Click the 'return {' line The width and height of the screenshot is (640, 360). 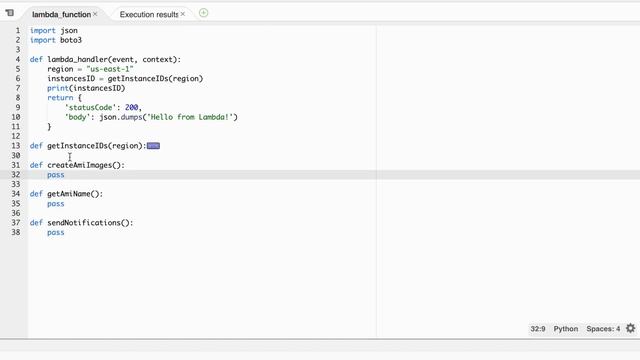64,98
